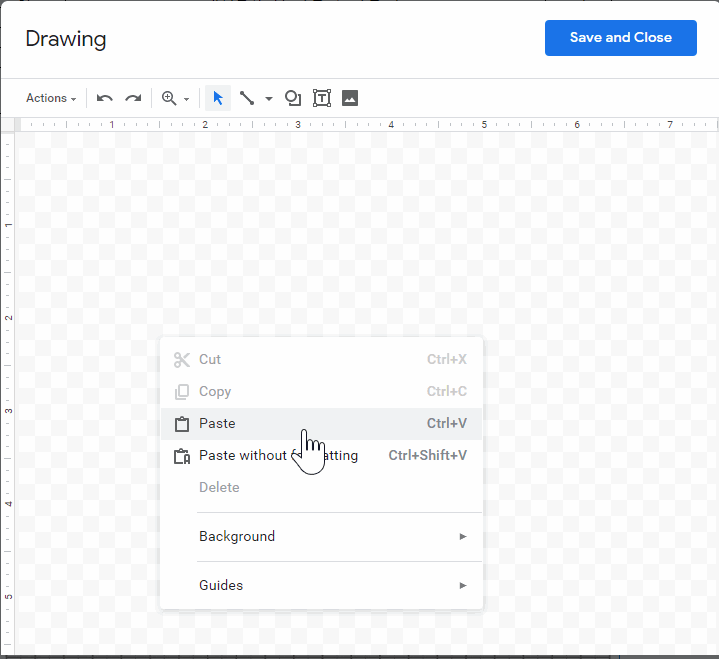Open the Actions dropdown menu
This screenshot has height=659, width=719.
tap(51, 98)
